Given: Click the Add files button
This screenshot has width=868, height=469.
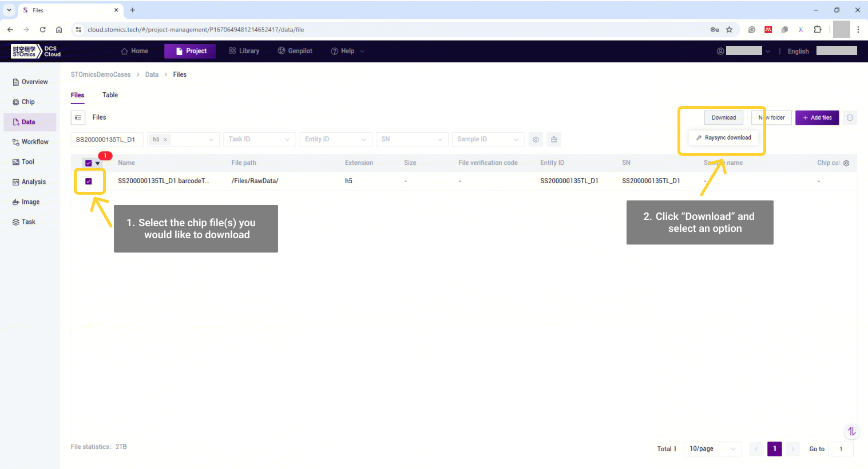Looking at the screenshot, I should [817, 118].
